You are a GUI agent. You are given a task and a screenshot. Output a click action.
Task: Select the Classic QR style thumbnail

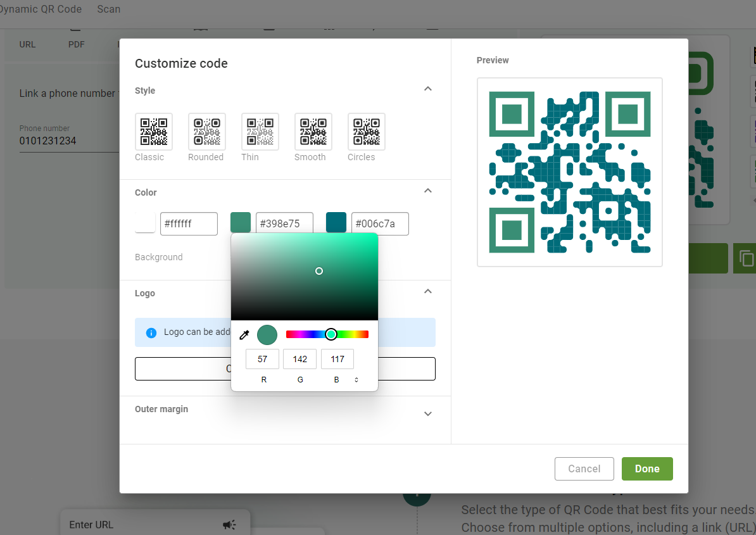coord(154,132)
